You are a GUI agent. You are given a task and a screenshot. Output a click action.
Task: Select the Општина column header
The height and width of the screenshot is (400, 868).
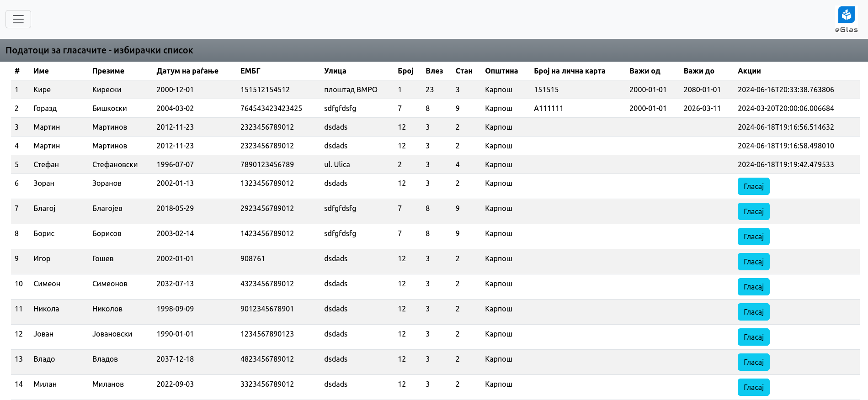[501, 71]
